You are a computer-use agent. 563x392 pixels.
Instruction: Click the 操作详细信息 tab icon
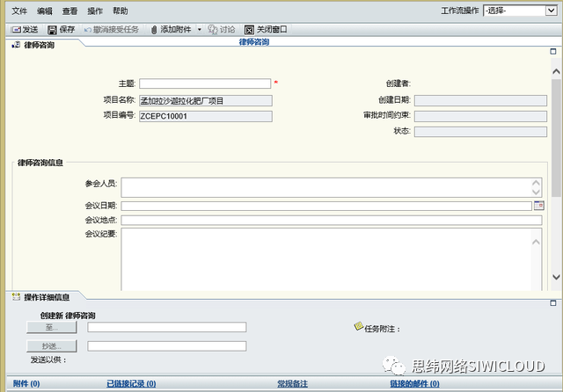(x=16, y=297)
